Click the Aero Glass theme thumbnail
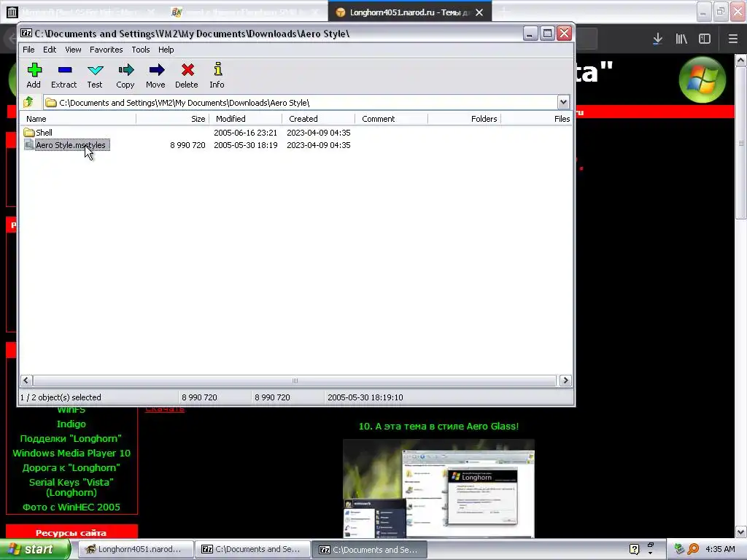 (438, 489)
